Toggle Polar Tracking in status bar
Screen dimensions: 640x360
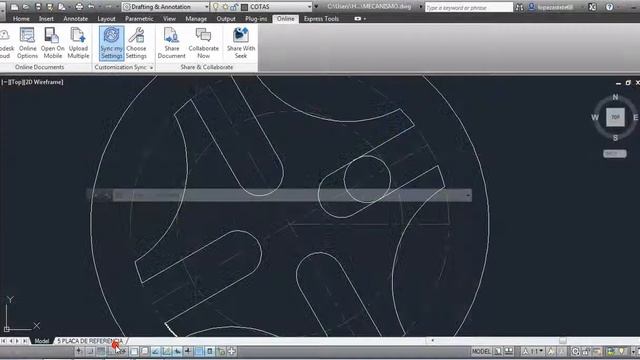(123, 351)
